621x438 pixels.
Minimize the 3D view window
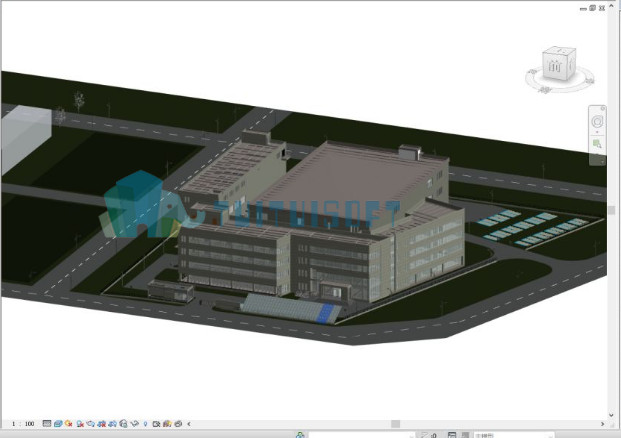pyautogui.click(x=583, y=8)
